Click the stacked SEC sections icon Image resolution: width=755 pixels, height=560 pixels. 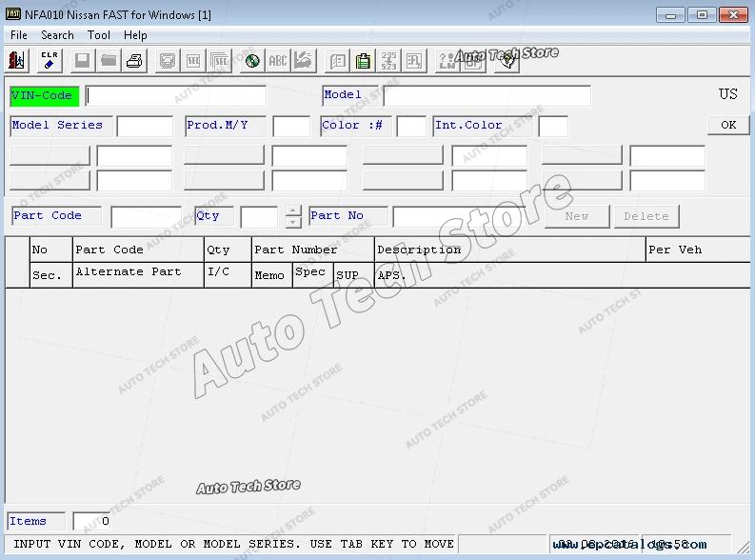click(220, 61)
